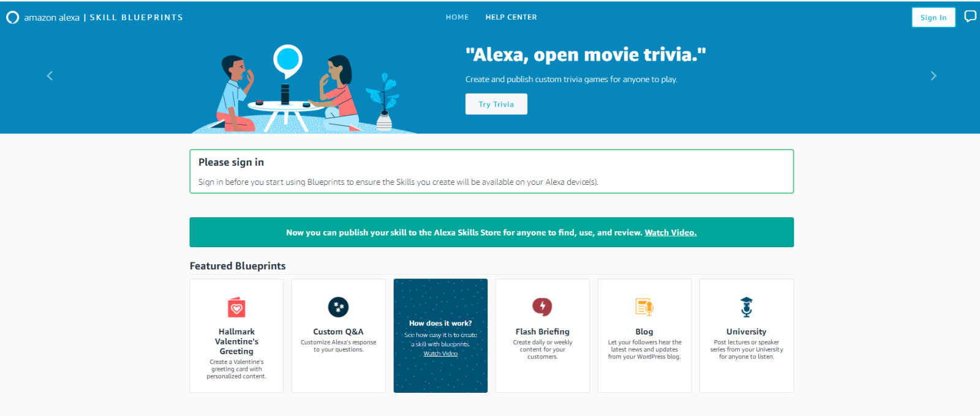
Task: Follow Watch Video link in How does it work card
Action: [x=440, y=354]
